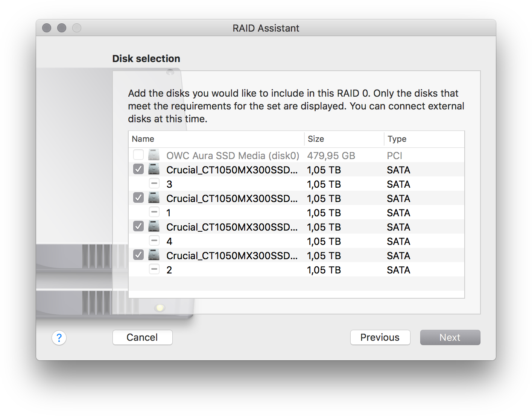Toggle the mixed checkbox for partition 1
Viewport: 532px width, 416px height.
[154, 212]
